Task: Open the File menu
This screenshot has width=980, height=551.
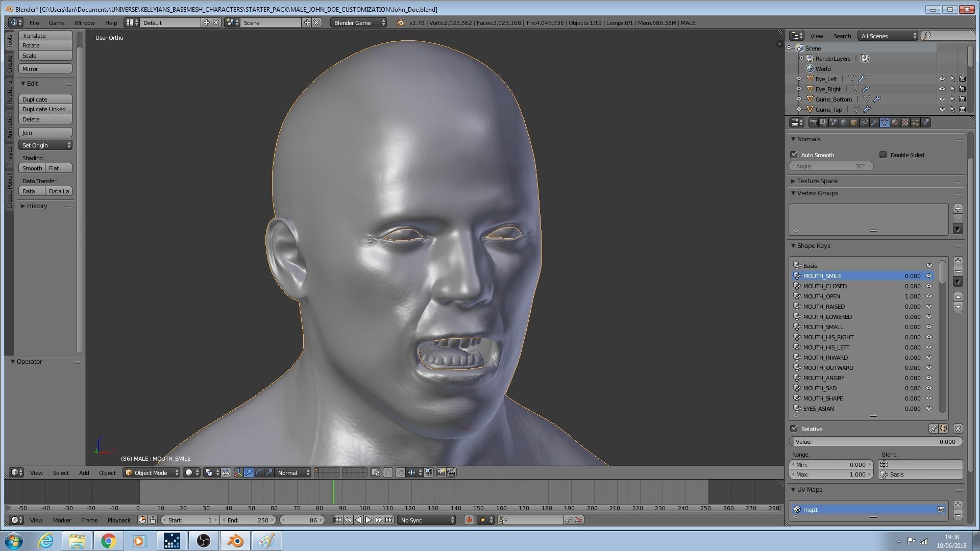Action: [34, 22]
